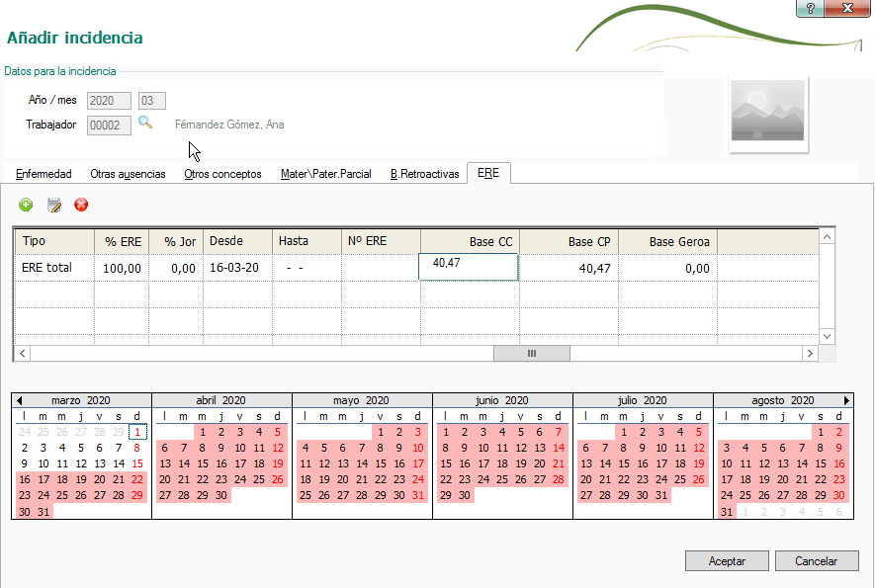
Task: Click the grid's right scroll arrow
Action: tap(810, 353)
